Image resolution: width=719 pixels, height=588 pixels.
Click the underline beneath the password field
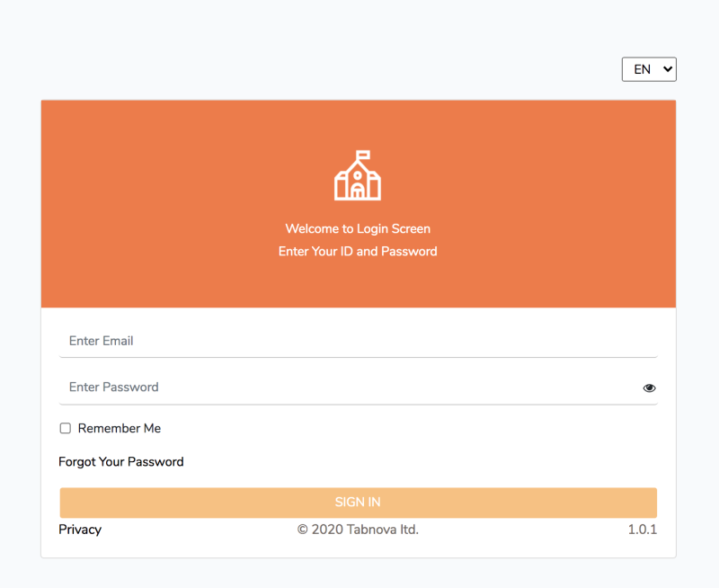tap(358, 404)
